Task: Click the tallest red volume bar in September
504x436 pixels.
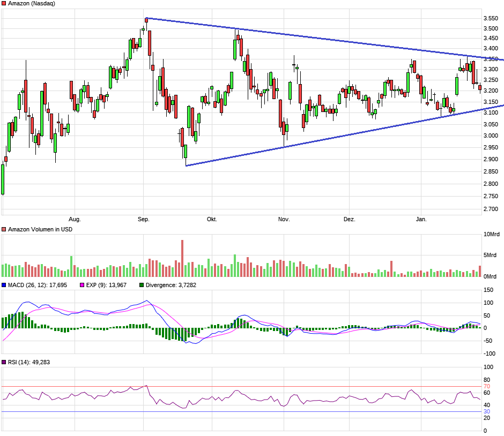Action: [182, 259]
